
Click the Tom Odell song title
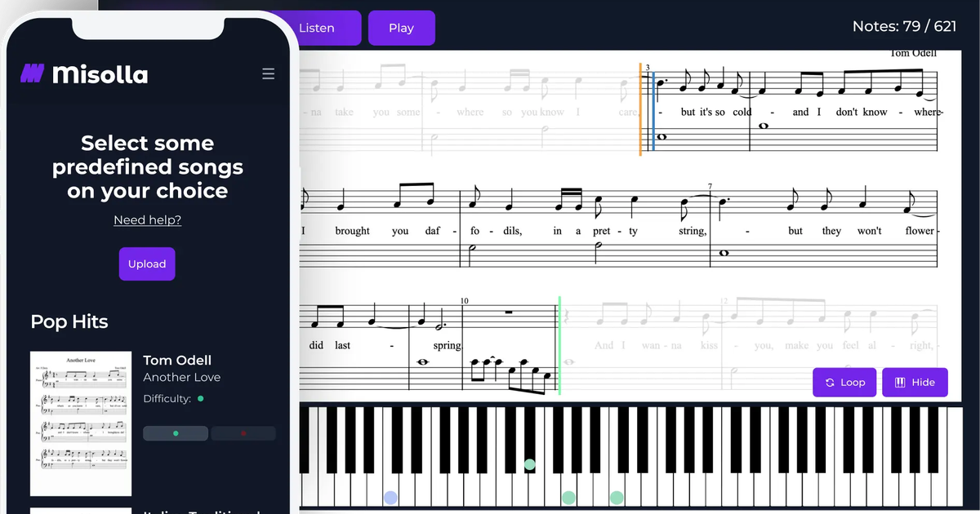click(x=177, y=360)
